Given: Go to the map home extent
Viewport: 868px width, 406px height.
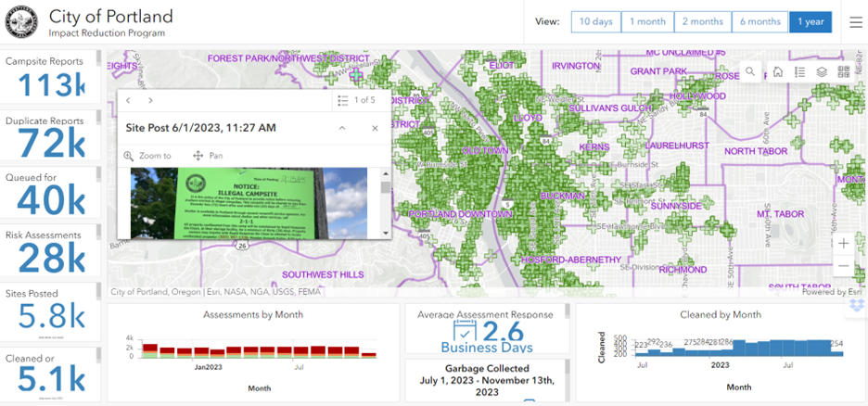Looking at the screenshot, I should click(x=778, y=72).
